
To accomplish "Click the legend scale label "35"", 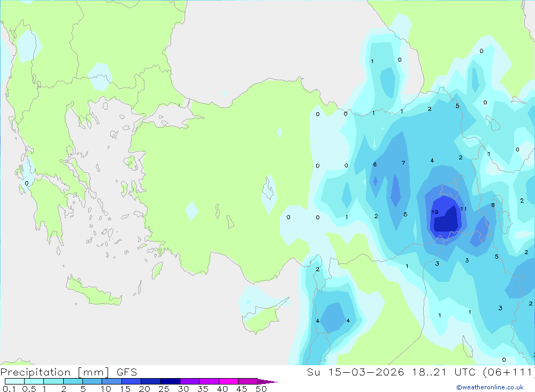I will (203, 389).
